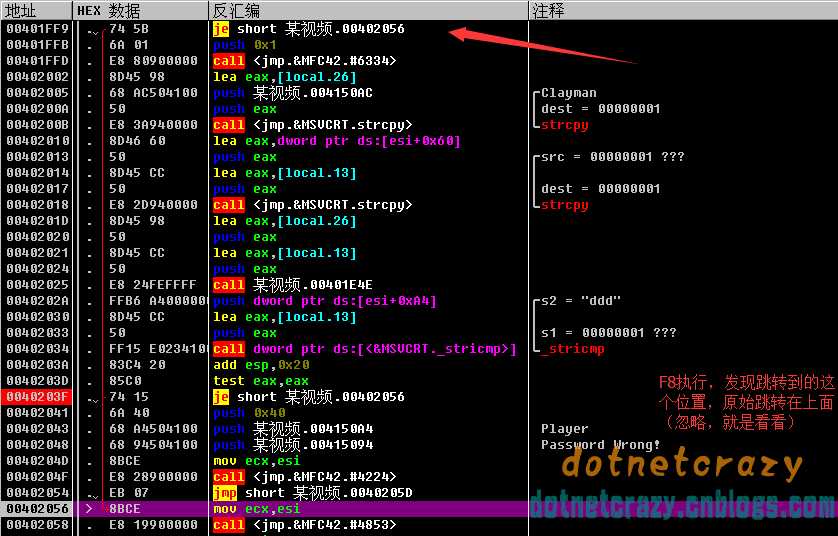Click the Clayman comment
This screenshot has width=838, height=536.
click(x=569, y=93)
